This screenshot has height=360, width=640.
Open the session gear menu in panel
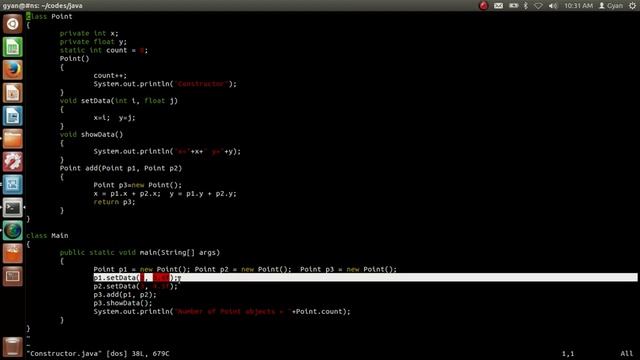(632, 6)
